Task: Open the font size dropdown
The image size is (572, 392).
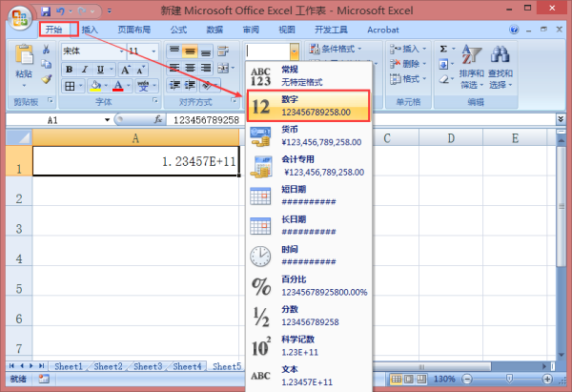Action: pyautogui.click(x=153, y=52)
